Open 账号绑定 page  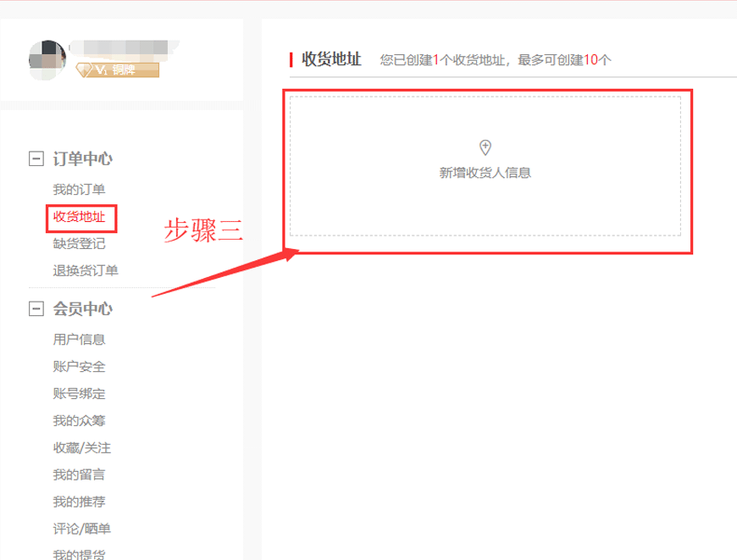(x=79, y=394)
